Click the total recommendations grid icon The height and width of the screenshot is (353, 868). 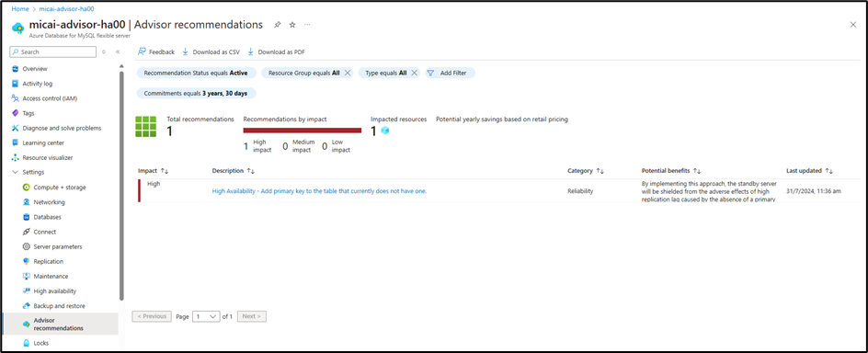146,127
